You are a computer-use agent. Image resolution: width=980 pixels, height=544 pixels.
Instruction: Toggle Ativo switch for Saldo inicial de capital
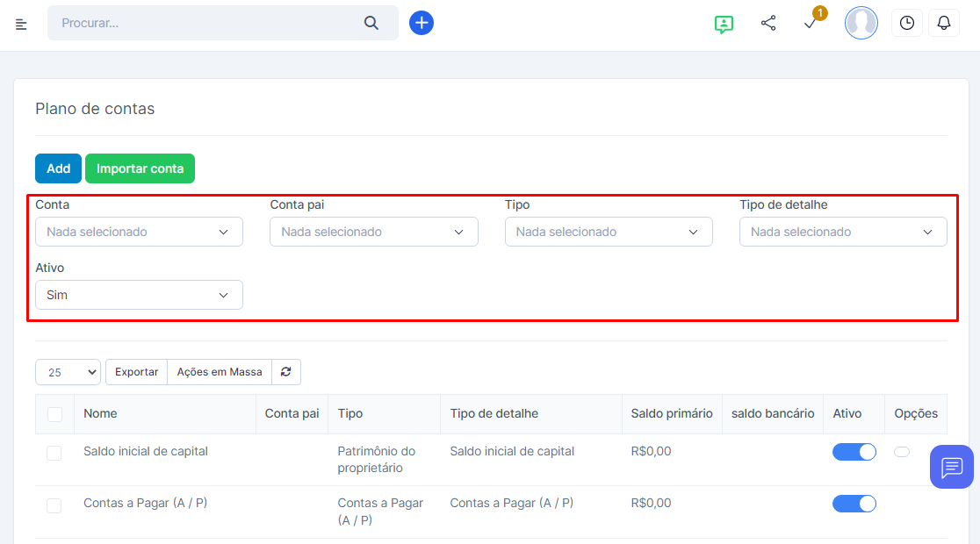click(x=854, y=452)
